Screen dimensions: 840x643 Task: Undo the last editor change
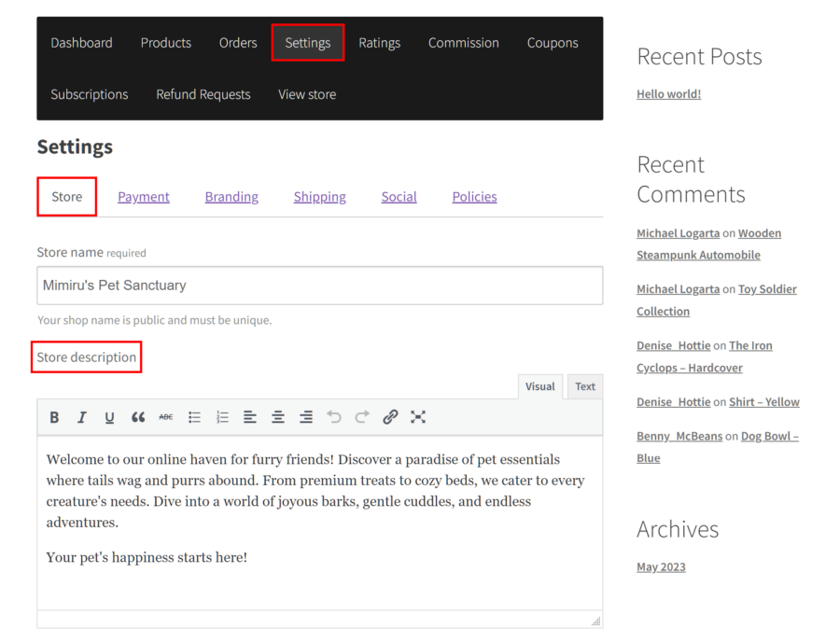coord(334,417)
